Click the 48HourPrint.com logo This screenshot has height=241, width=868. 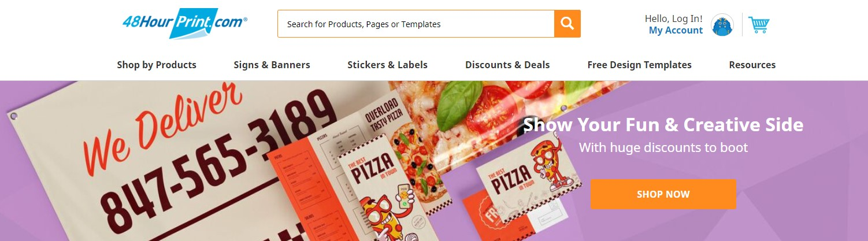(185, 24)
